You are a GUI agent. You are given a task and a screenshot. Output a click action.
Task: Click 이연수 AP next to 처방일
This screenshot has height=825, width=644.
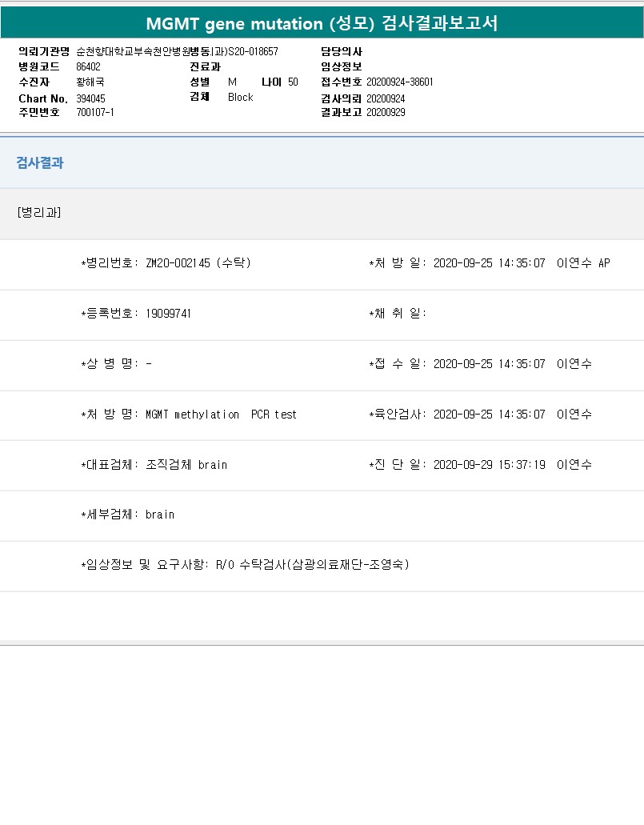pos(583,263)
